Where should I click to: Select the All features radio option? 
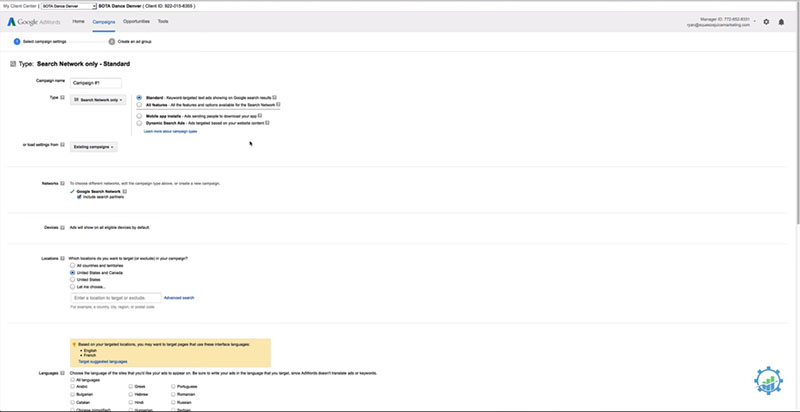coord(139,104)
